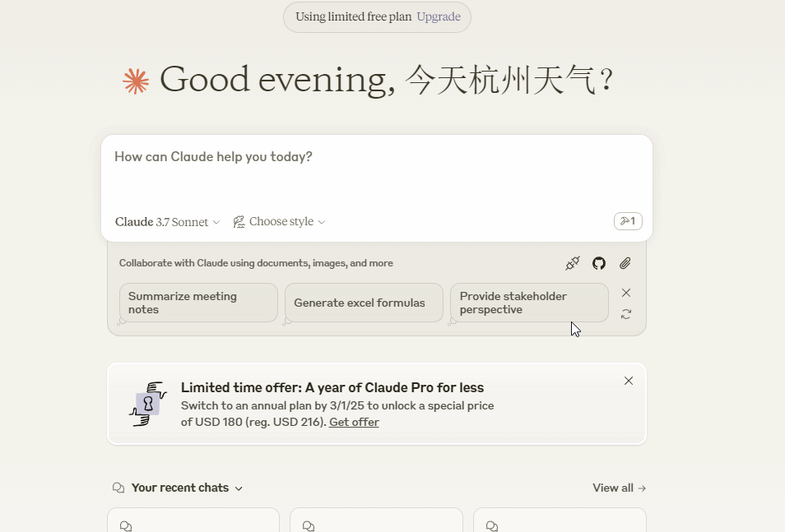Open the last recent chat card

560,520
